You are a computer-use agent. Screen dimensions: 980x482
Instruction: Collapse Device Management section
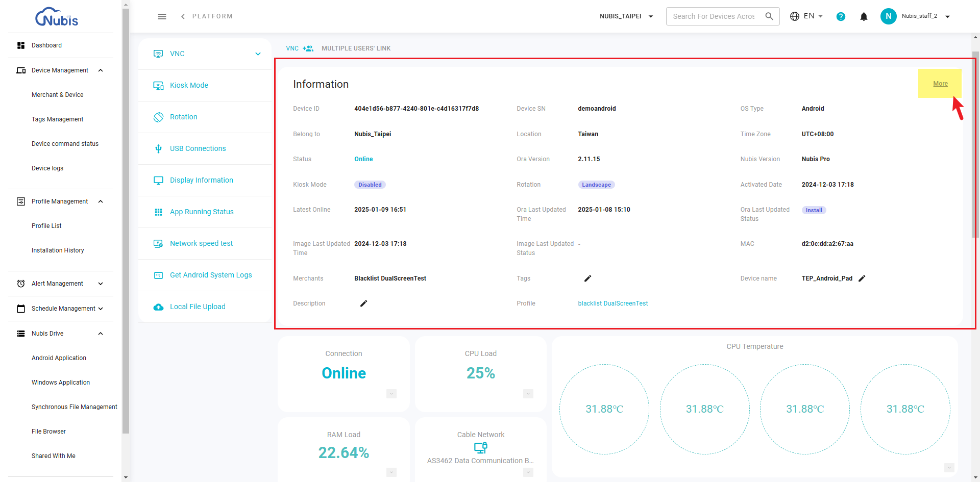pos(101,70)
